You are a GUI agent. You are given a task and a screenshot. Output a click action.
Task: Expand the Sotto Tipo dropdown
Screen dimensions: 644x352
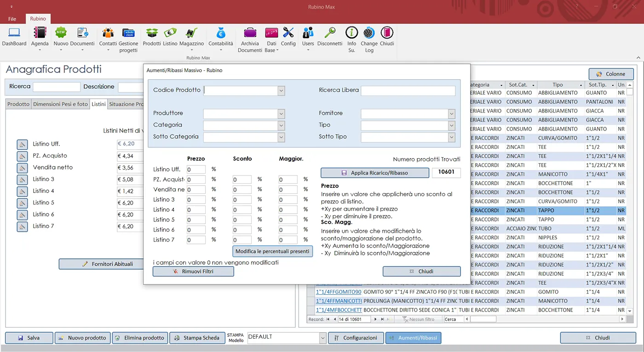452,137
